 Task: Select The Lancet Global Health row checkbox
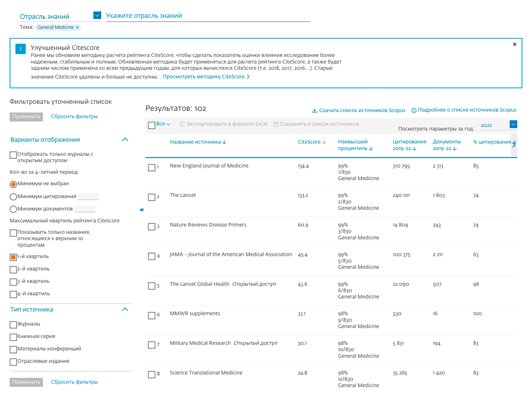152,286
